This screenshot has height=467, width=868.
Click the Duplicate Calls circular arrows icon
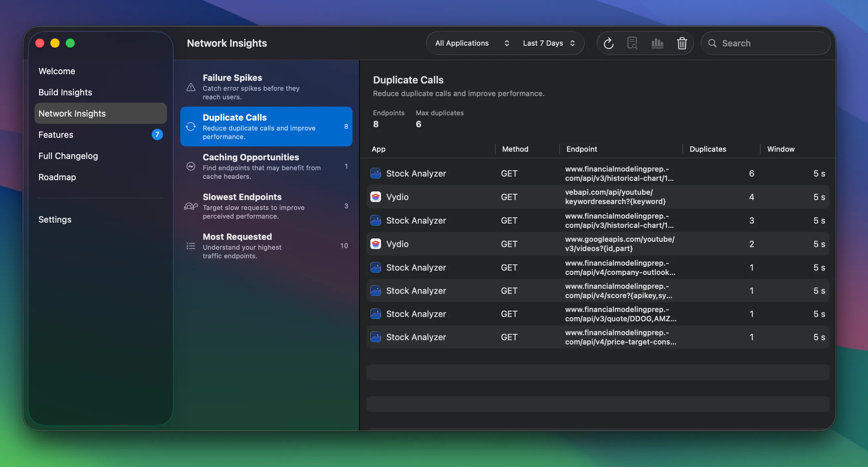(x=190, y=127)
